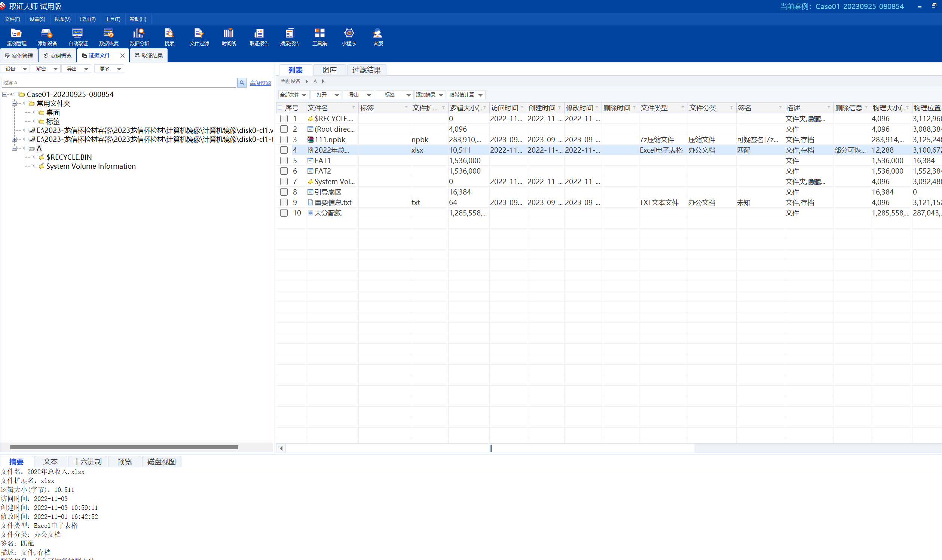Open the 解密 dropdown

tap(46, 69)
